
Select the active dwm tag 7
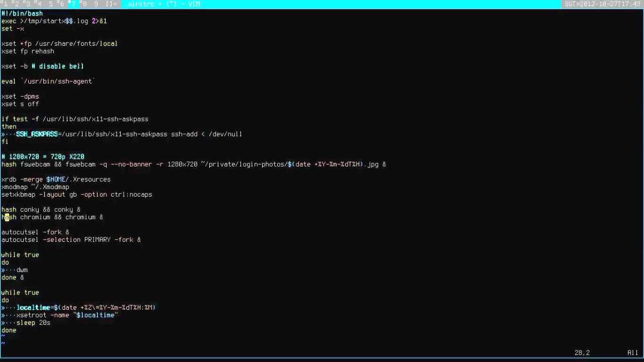click(x=72, y=4)
